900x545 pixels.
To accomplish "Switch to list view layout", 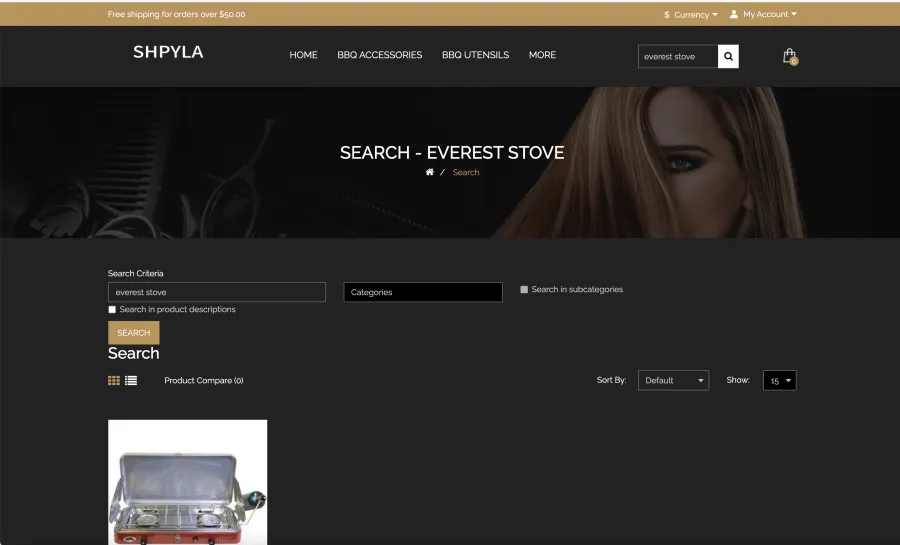I will [131, 380].
